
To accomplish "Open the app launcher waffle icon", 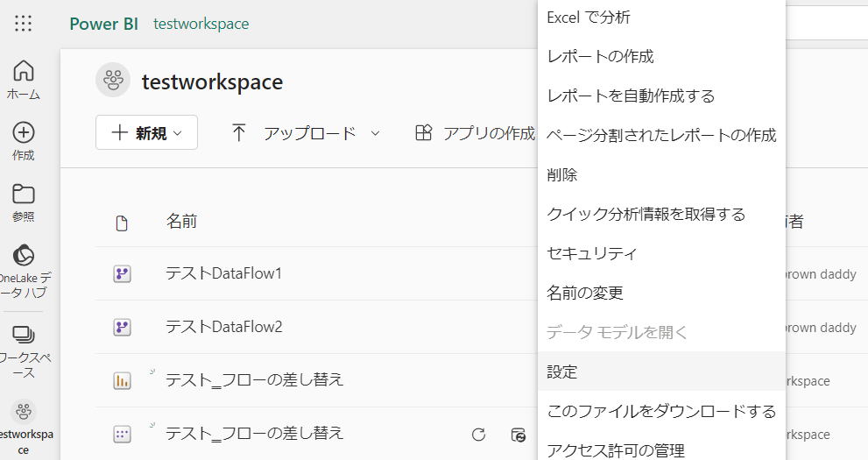I will (24, 24).
